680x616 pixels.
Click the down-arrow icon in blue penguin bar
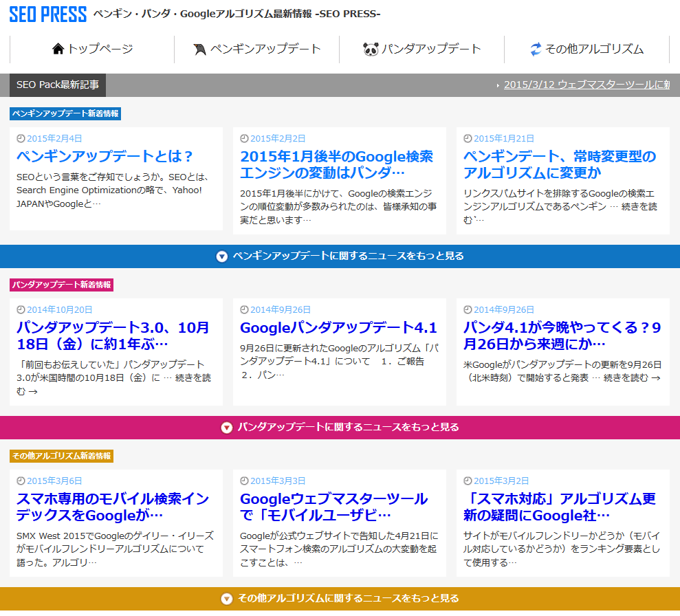(221, 256)
